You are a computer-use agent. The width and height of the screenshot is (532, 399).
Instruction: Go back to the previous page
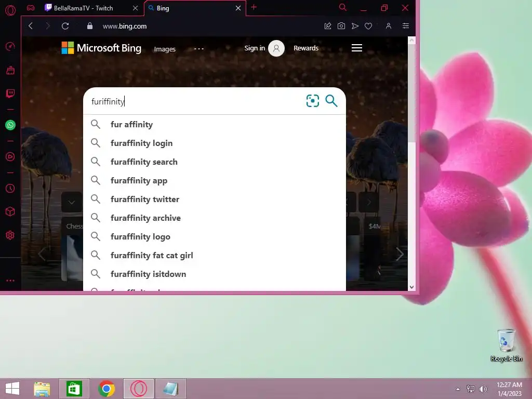click(31, 26)
